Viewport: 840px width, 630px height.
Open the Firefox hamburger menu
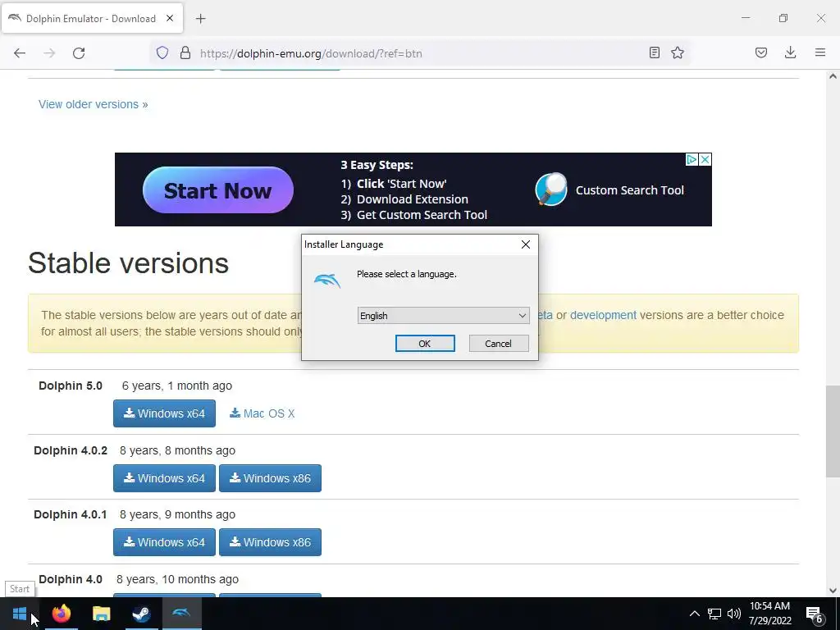coord(820,53)
